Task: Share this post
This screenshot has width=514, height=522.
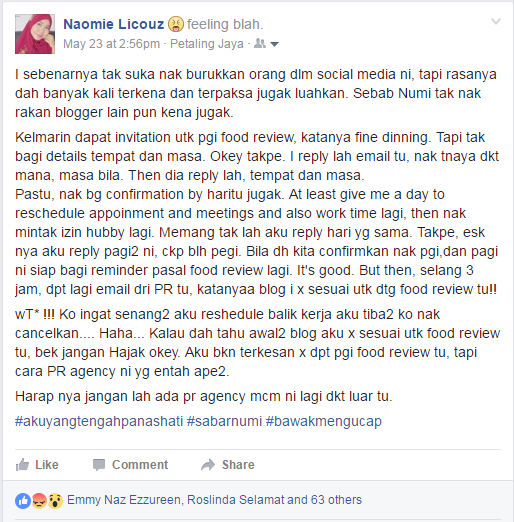Action: click(228, 465)
